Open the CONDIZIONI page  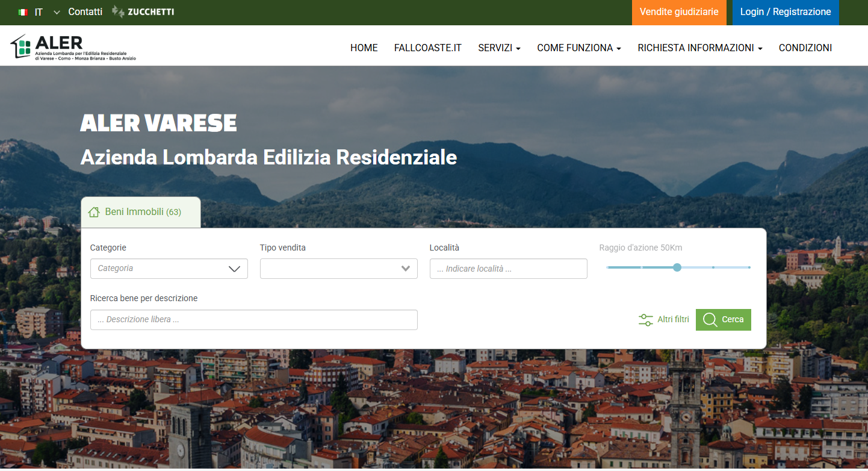point(805,48)
